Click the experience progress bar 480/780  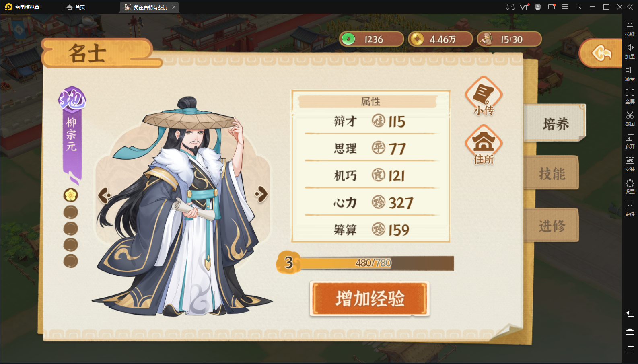[x=373, y=263]
